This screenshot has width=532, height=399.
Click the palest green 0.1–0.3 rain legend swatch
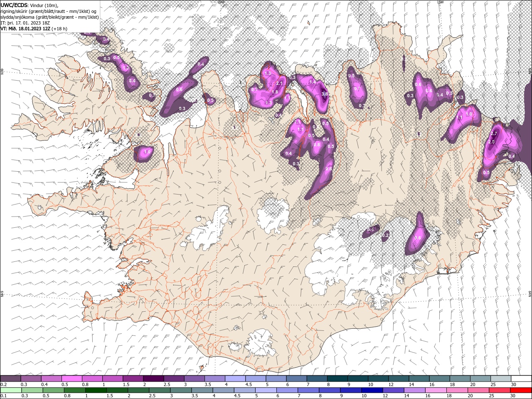click(11, 390)
